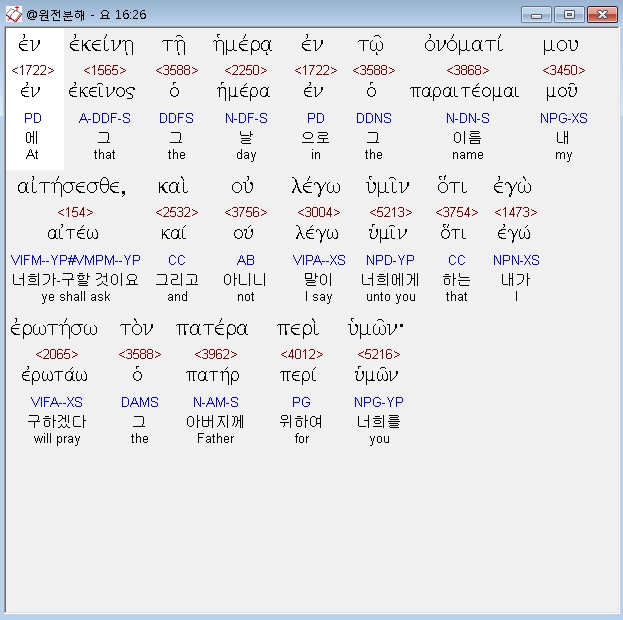Click Strong's number <3754>
Viewport: 623px width, 620px height.
pos(457,212)
